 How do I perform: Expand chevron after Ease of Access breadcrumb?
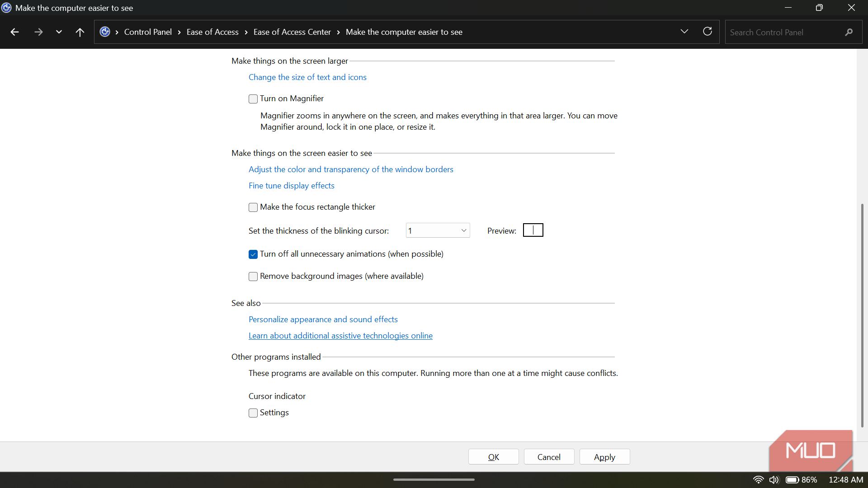[x=246, y=32]
